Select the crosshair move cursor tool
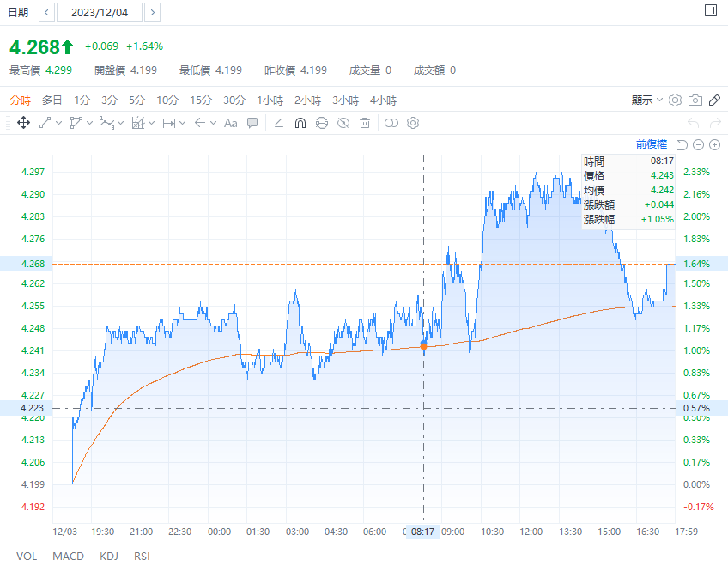This screenshot has height=572, width=728. pos(23,123)
